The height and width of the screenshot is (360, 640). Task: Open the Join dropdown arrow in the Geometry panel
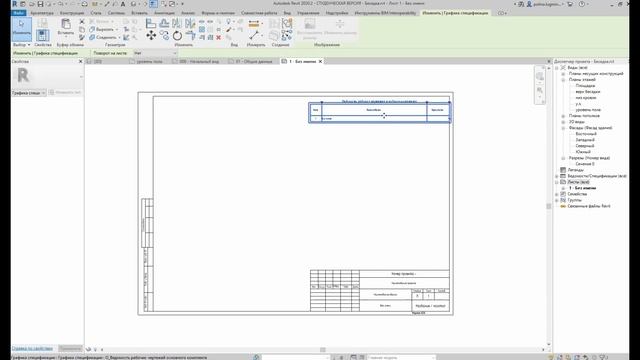pos(119,38)
